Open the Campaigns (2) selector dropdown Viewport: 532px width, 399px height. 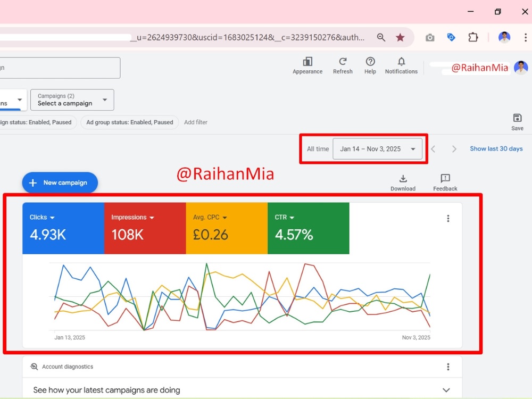tap(72, 100)
